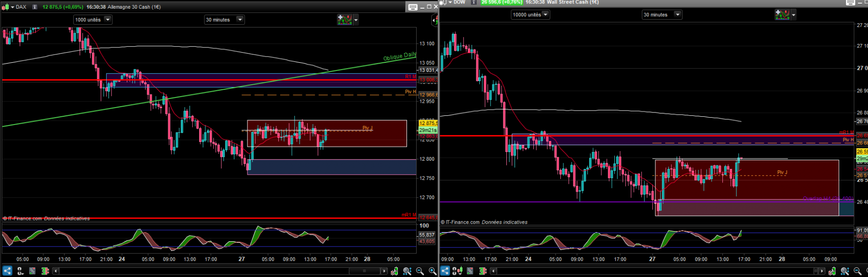
Task: Zoom out on the DAX chart
Action: pyautogui.click(x=420, y=271)
